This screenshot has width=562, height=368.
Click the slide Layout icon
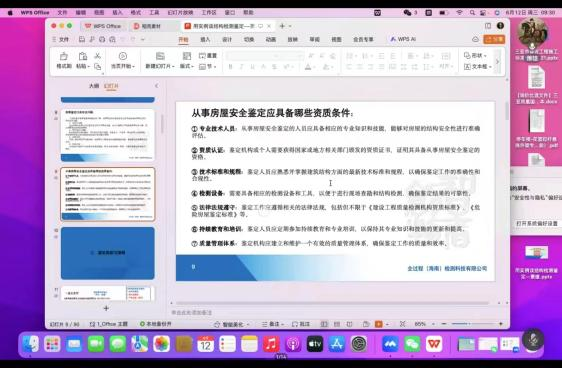click(x=187, y=56)
